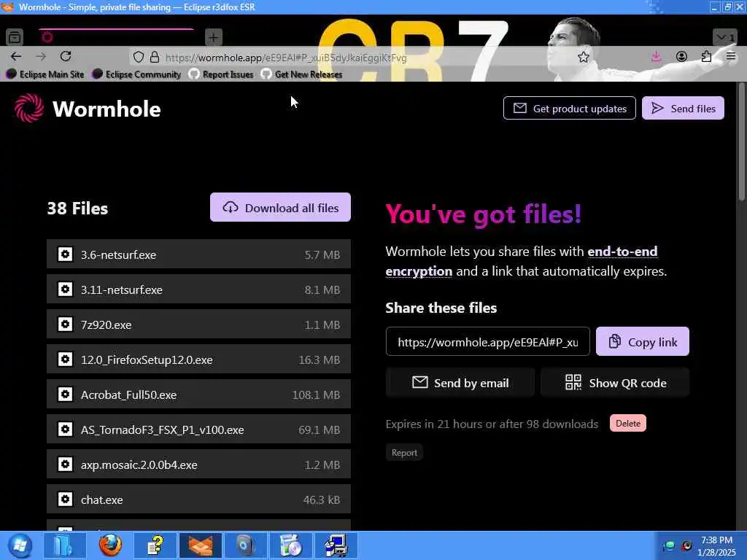This screenshot has height=560, width=747.
Task: Select the open Wormhole browser tab
Action: pos(116,37)
